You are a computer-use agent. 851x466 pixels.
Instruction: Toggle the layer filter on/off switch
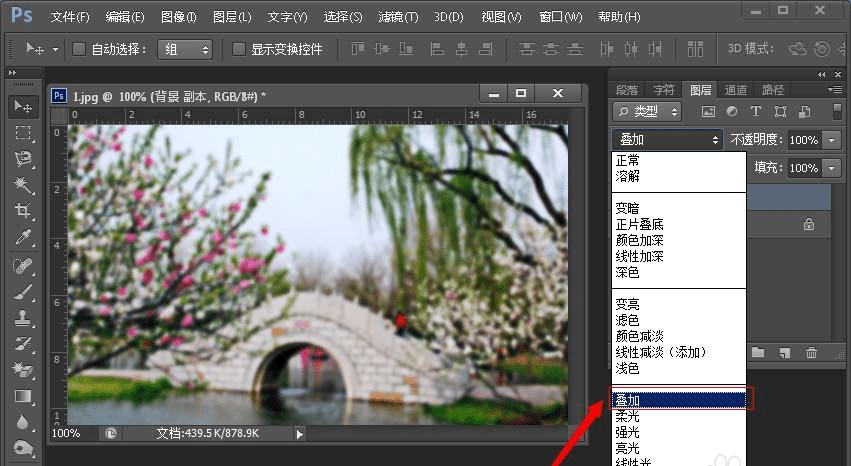tap(837, 111)
